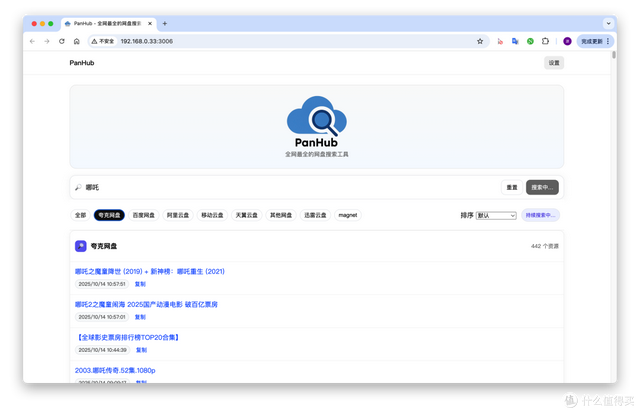This screenshot has height=414, width=640.
Task: Go forward using browser forward arrow
Action: coord(47,41)
